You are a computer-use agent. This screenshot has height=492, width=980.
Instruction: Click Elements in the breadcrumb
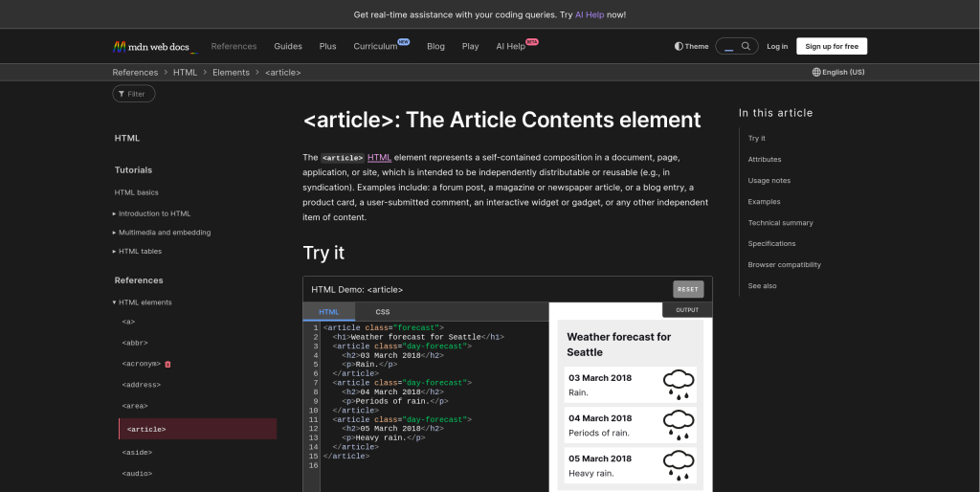231,73
